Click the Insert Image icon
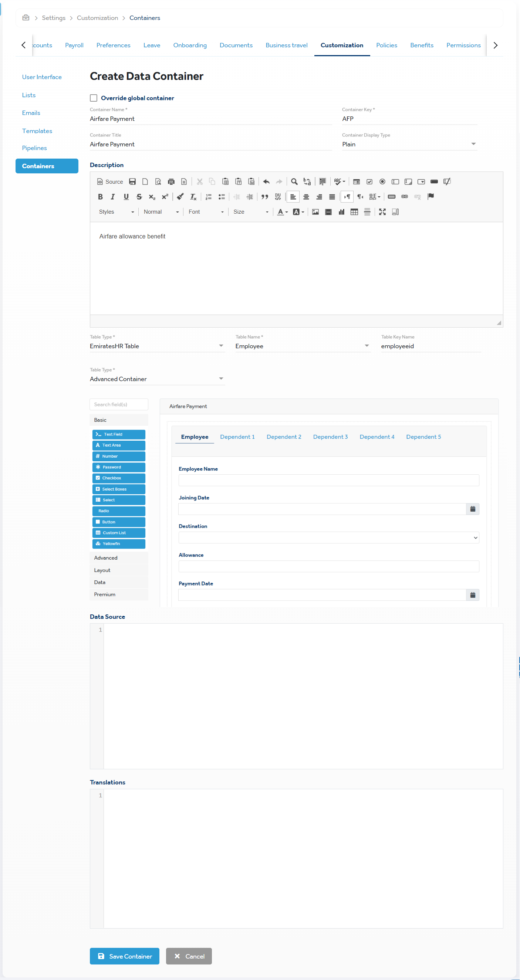The height and width of the screenshot is (980, 520). [315, 212]
